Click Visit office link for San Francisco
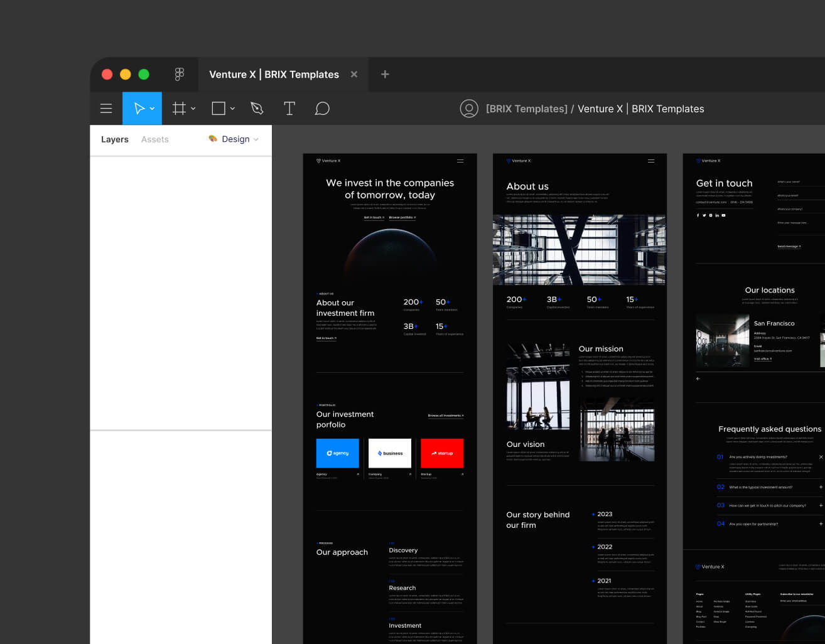 pyautogui.click(x=763, y=359)
